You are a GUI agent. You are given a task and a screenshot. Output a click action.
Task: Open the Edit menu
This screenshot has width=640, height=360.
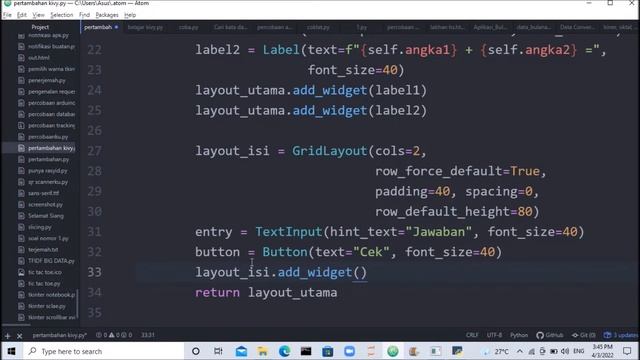pos(22,15)
